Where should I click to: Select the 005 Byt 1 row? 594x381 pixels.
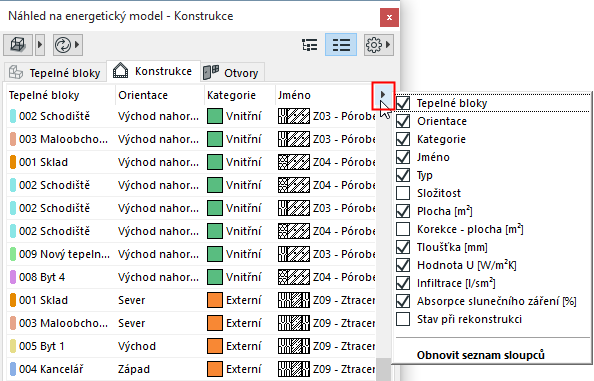191,346
